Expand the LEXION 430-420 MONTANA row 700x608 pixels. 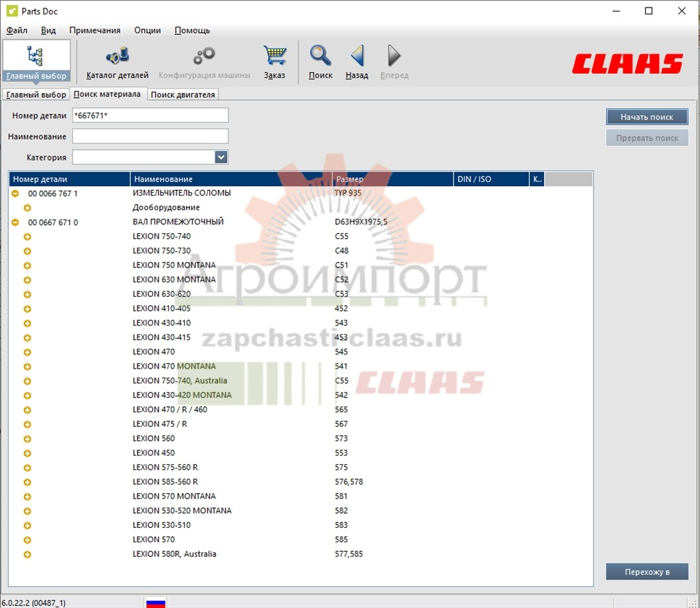coord(27,395)
